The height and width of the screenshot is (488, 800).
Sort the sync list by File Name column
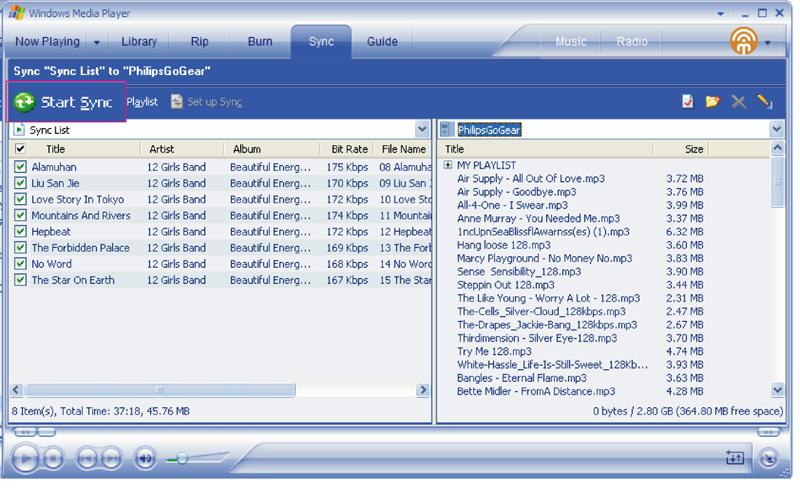click(403, 149)
